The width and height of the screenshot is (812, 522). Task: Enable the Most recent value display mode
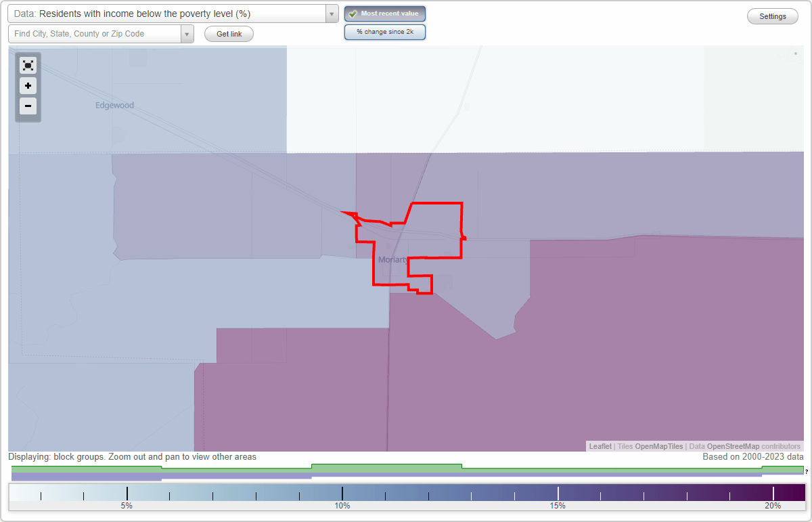coord(385,13)
